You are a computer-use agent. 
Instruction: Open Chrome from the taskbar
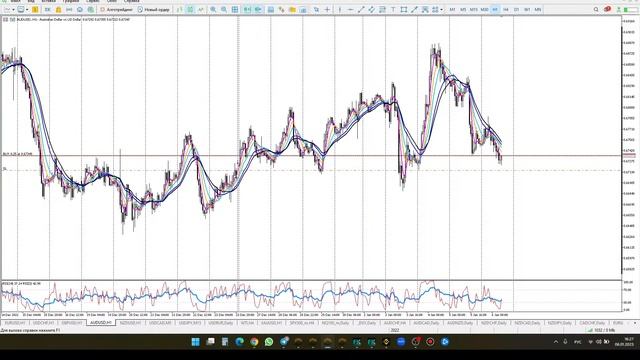point(254,342)
